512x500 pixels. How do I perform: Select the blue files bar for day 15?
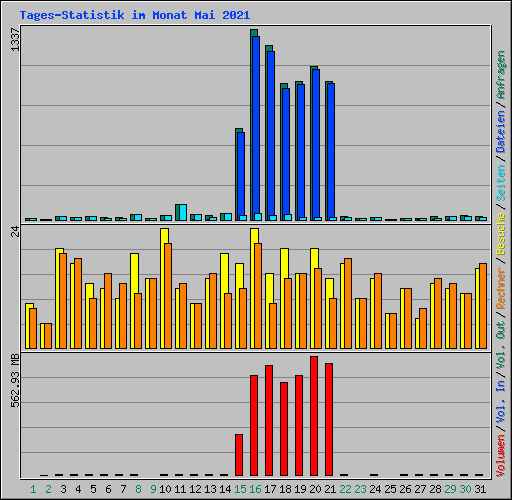pyautogui.click(x=241, y=176)
